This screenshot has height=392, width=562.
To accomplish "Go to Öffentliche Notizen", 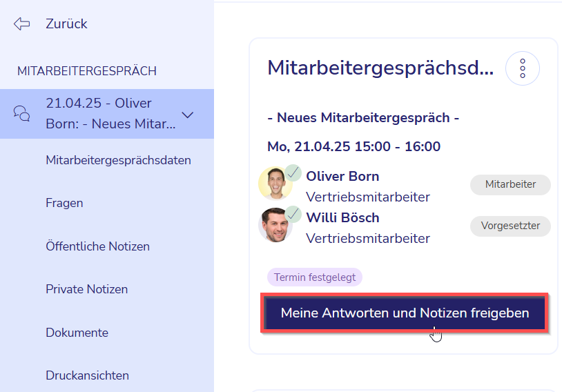I will click(97, 246).
